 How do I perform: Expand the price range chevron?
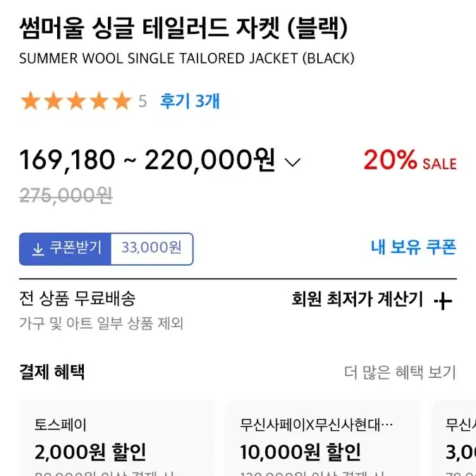(293, 161)
